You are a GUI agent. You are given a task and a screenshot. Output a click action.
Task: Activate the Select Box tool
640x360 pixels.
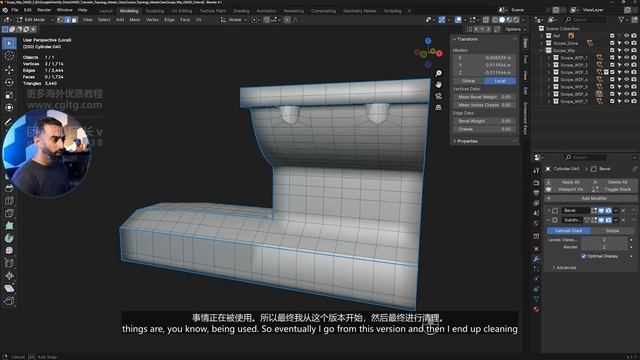(x=9, y=43)
